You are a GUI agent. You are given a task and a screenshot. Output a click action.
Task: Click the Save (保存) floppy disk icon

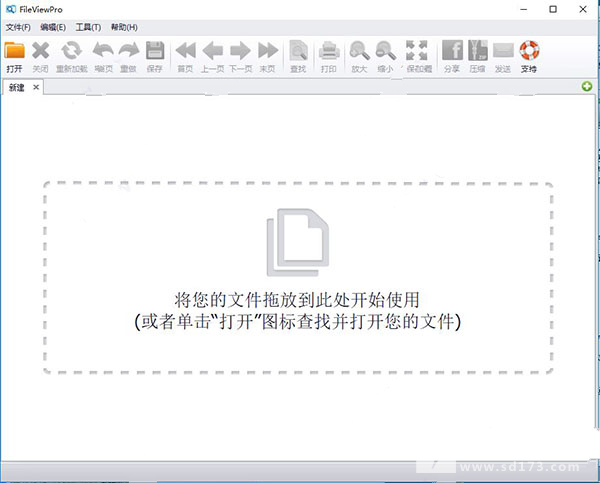pos(155,51)
